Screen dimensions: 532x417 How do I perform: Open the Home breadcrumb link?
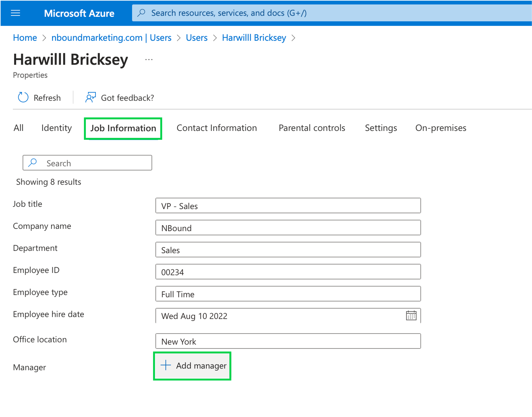pos(25,38)
